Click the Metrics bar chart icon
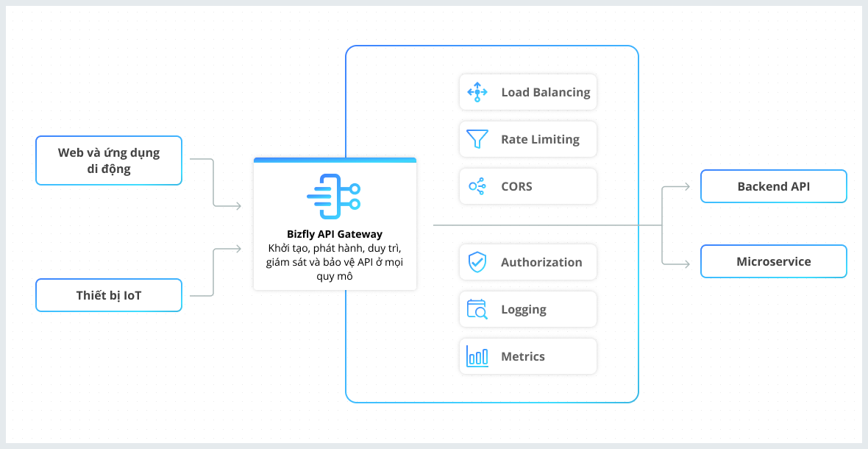 [477, 356]
